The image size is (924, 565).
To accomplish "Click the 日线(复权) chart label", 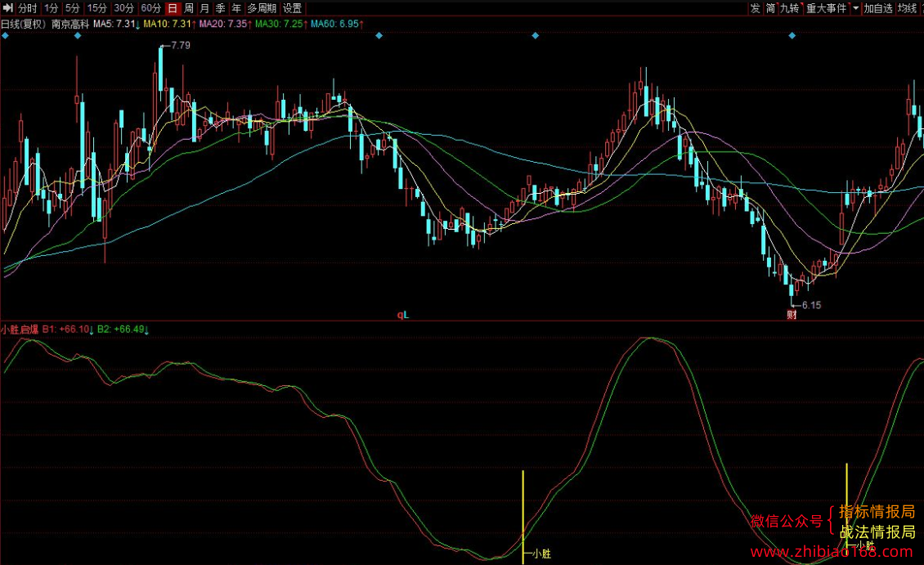I will 23,25.
